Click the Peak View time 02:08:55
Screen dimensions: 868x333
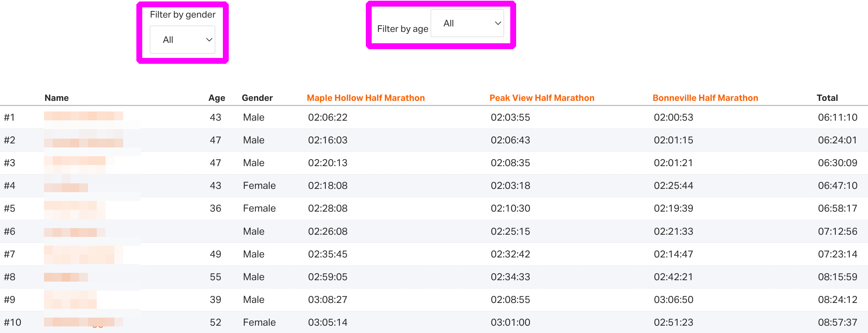[510, 300]
